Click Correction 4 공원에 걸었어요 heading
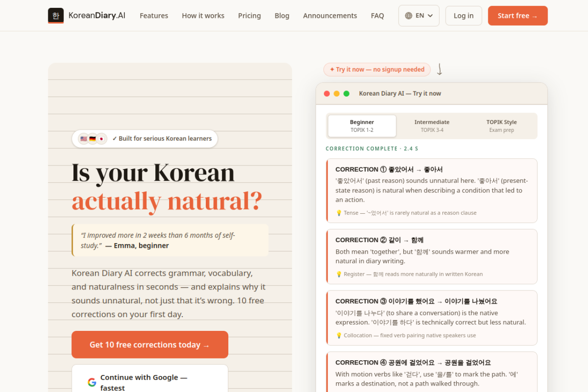588x392 pixels. (x=413, y=363)
